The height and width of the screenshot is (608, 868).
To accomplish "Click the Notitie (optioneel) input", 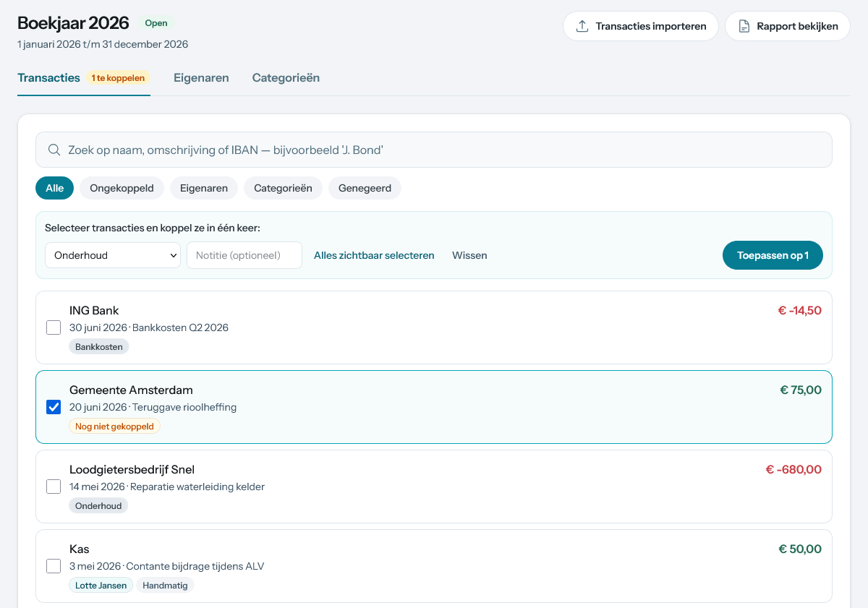I will point(244,255).
